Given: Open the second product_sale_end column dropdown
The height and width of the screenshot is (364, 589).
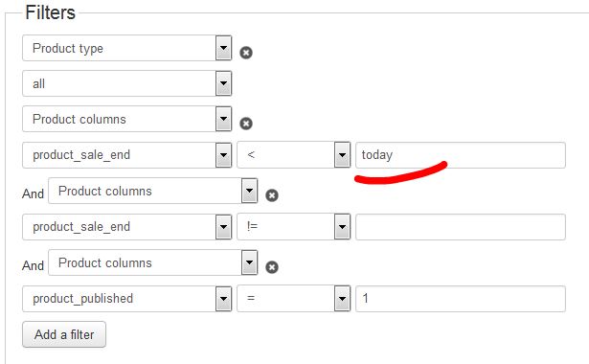Looking at the screenshot, I should pos(127,227).
